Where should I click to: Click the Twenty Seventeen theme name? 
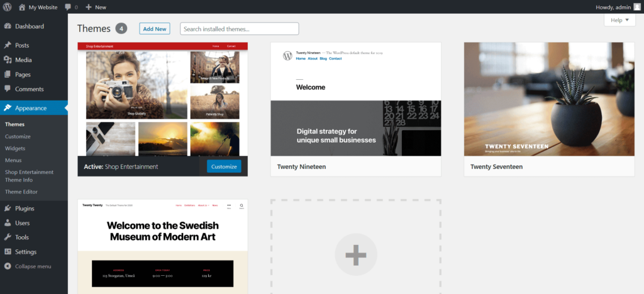(497, 167)
